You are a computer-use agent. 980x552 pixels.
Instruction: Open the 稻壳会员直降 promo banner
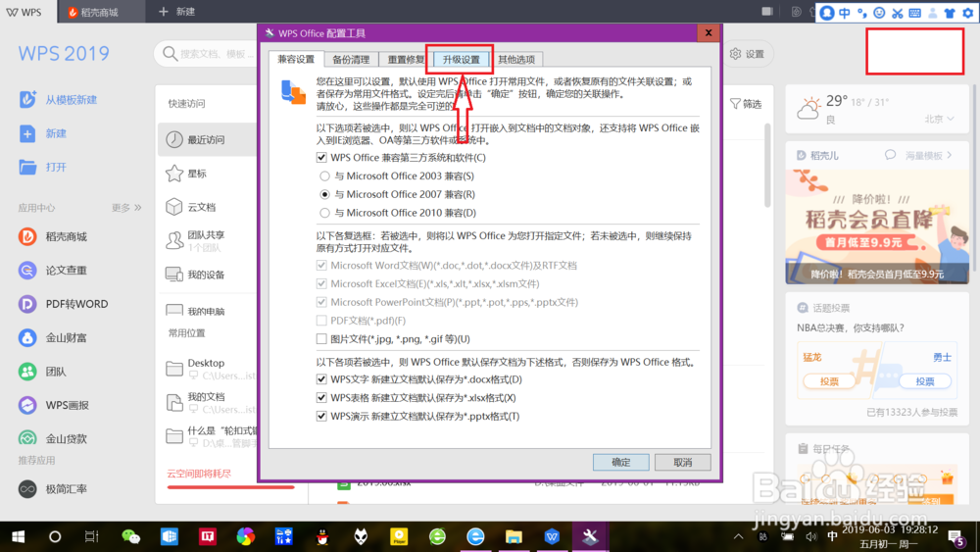coord(877,226)
